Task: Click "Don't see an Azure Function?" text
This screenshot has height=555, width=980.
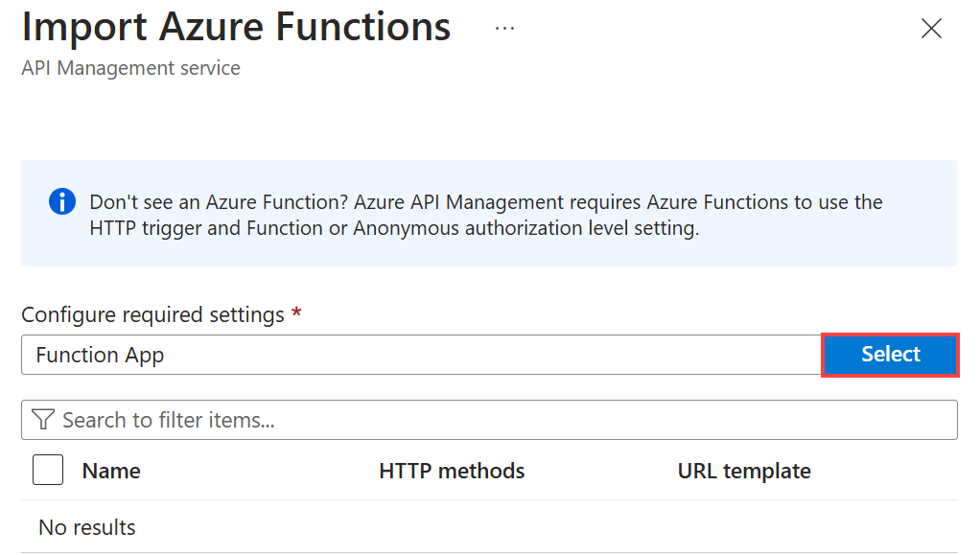Action: tap(219, 202)
